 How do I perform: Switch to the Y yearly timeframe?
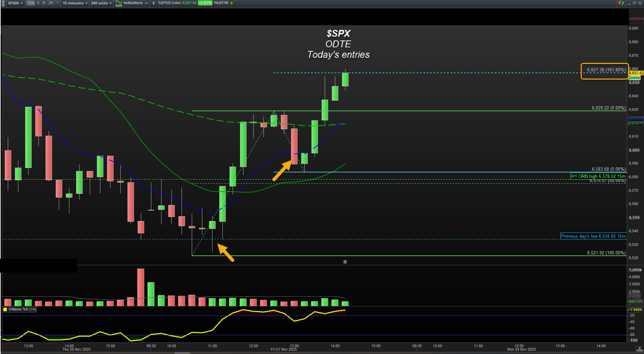pyautogui.click(x=57, y=3)
